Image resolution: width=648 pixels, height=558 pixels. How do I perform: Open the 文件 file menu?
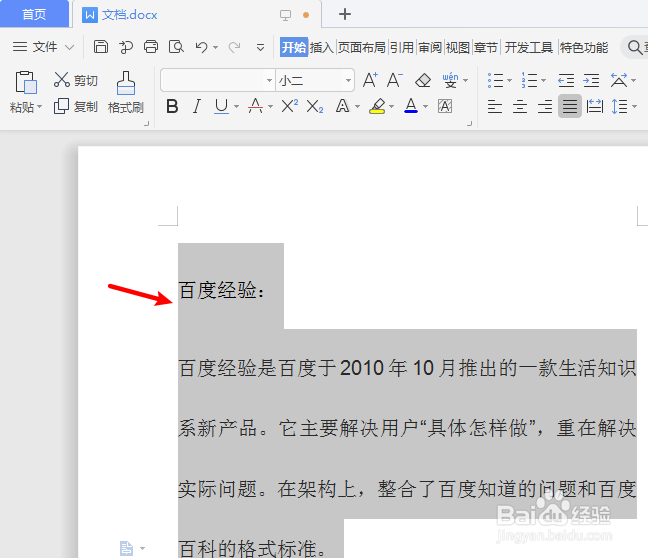coord(43,47)
